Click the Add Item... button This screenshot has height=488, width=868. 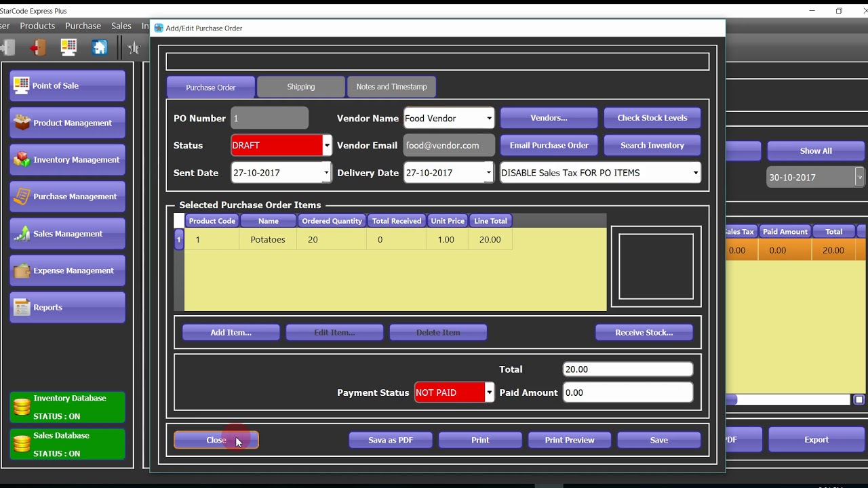pos(231,332)
